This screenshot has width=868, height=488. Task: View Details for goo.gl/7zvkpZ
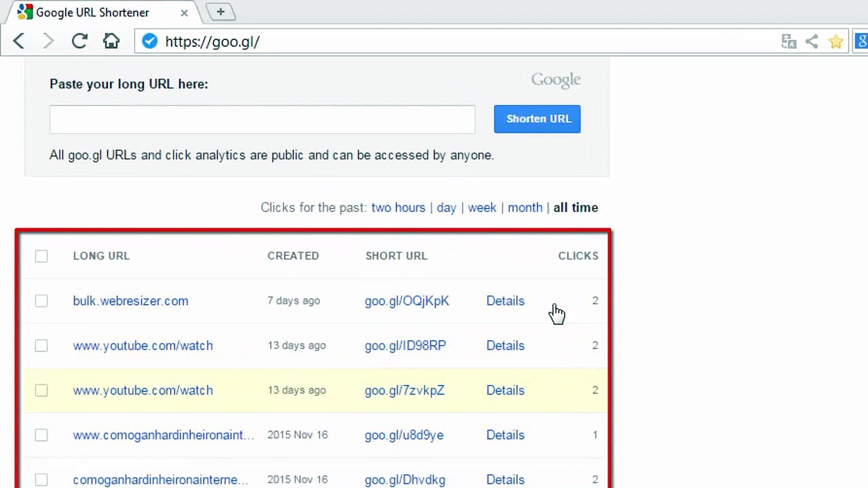505,390
